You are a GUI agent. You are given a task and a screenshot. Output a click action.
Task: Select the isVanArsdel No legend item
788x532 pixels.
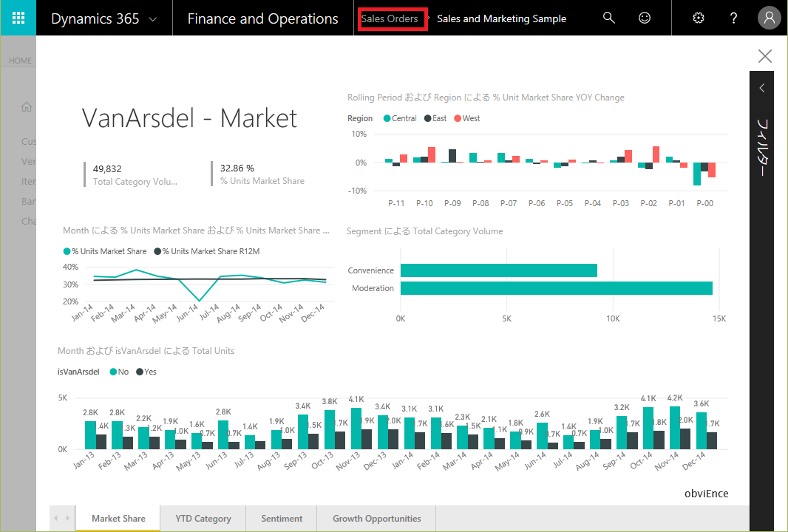click(119, 372)
